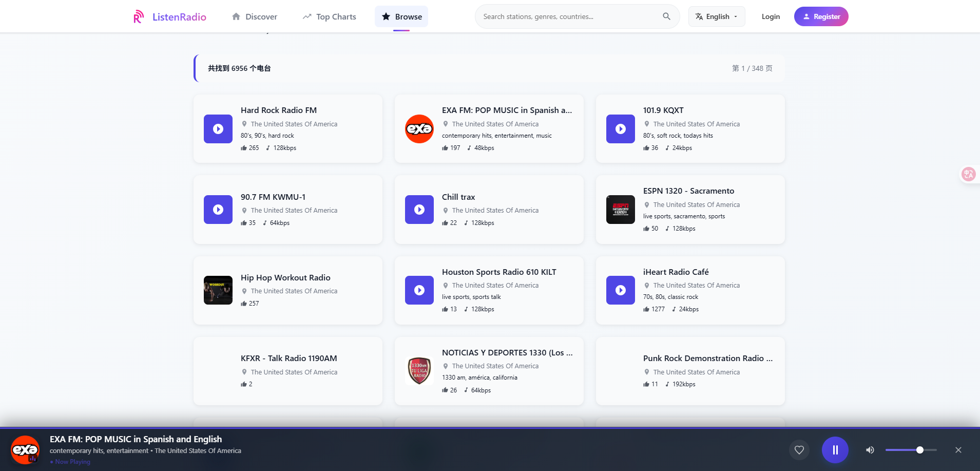Click the ListenRadio brand name
This screenshot has width=980, height=471.
pyautogui.click(x=179, y=17)
